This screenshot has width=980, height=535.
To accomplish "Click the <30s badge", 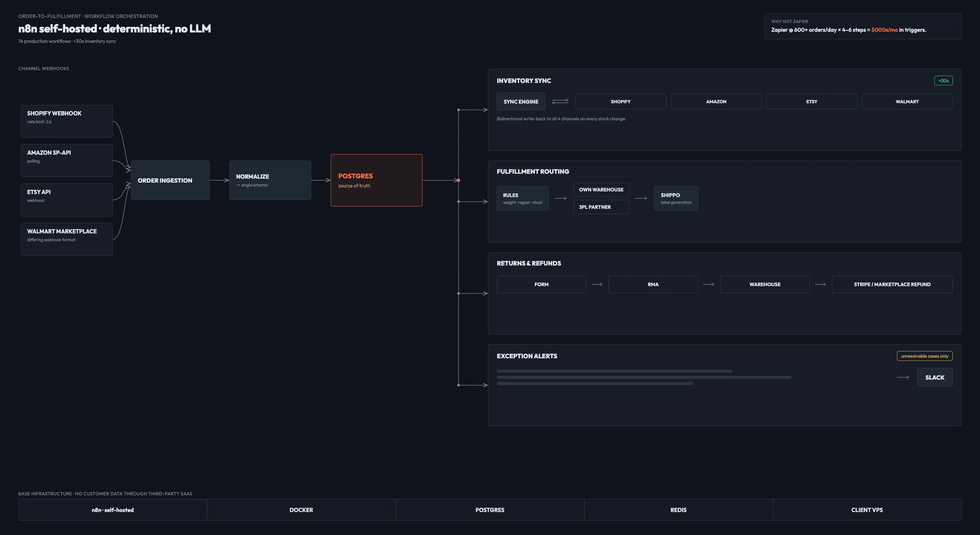I will (943, 80).
